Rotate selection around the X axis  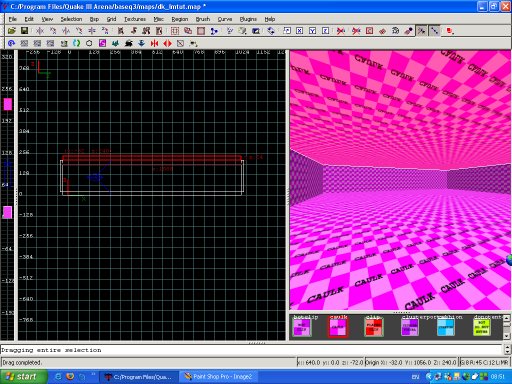point(53,31)
